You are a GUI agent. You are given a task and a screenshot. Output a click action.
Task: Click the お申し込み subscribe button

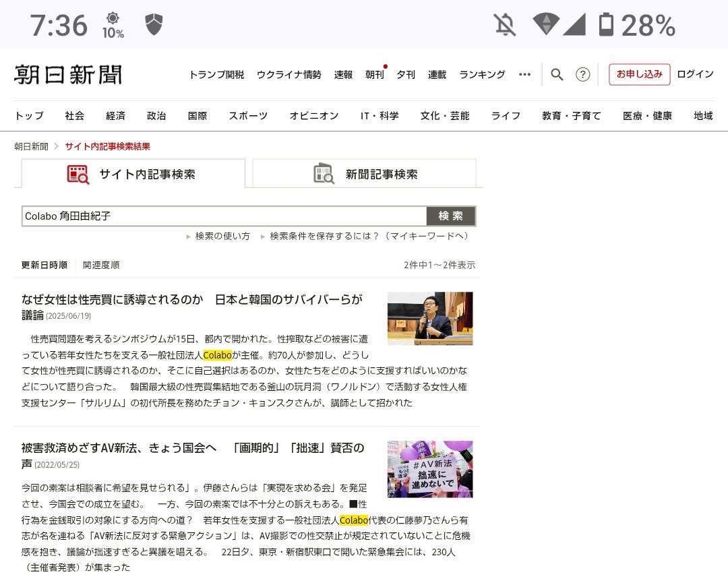coord(639,74)
